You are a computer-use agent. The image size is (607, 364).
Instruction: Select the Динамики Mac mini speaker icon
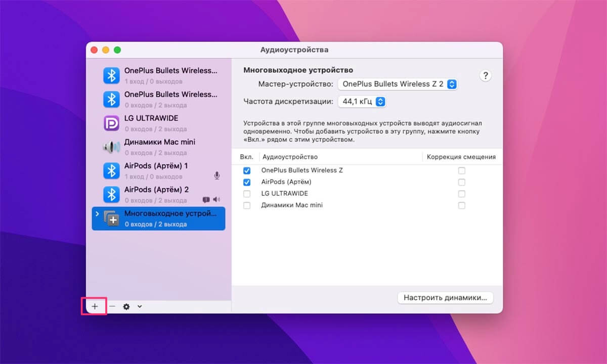(x=111, y=147)
